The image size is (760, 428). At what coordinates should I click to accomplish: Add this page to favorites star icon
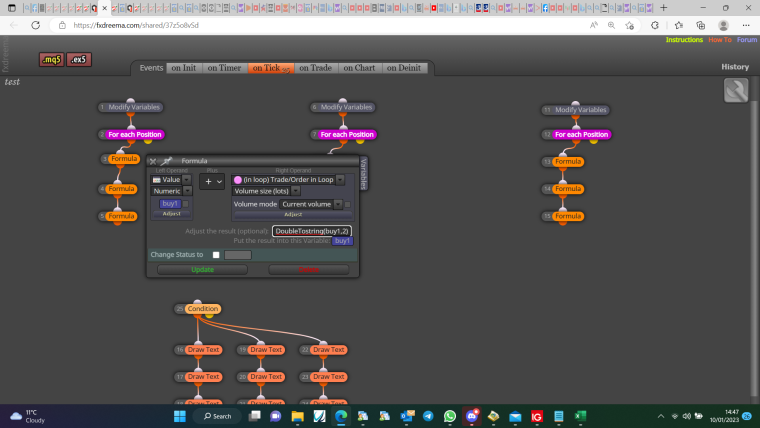click(x=629, y=25)
